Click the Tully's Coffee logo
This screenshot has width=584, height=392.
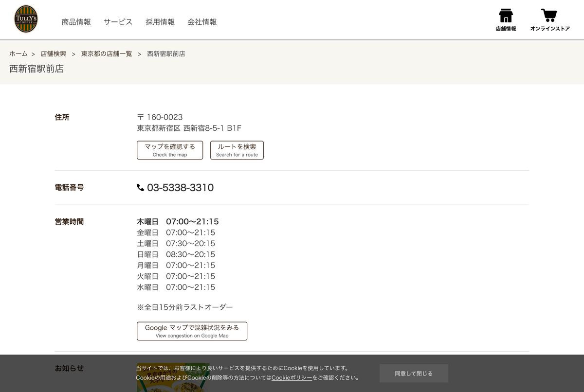(x=26, y=19)
